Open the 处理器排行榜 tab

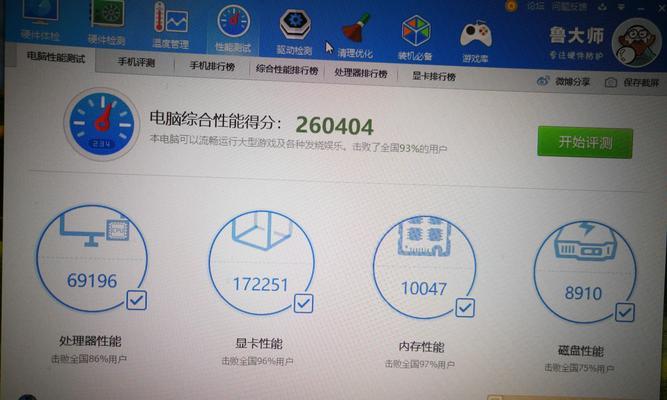pos(361,73)
